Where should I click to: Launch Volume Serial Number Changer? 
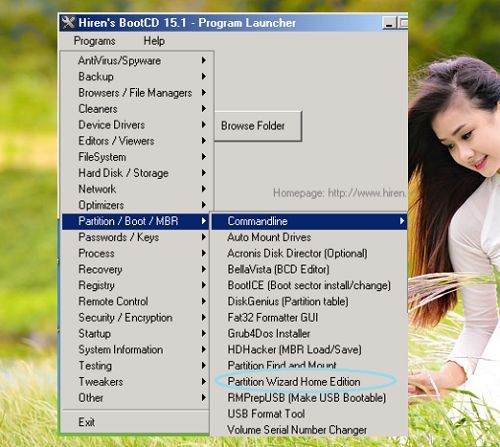click(x=309, y=430)
